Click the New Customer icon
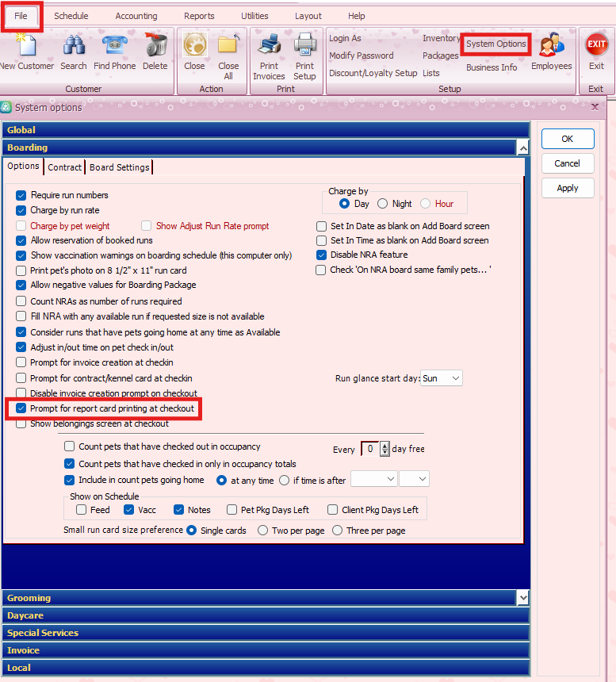Image resolution: width=616 pixels, height=682 pixels. pos(26,44)
